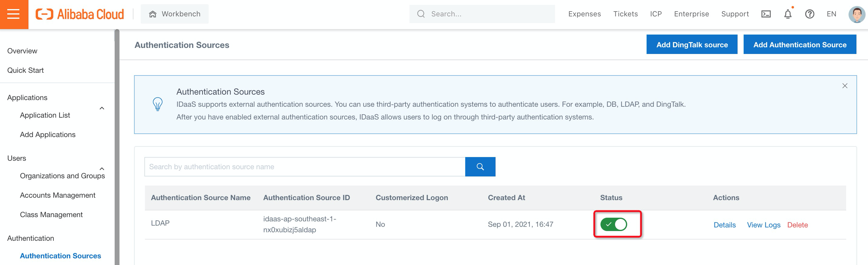Go to Accounts Management page
Screen dimensions: 868x265
tap(58, 195)
